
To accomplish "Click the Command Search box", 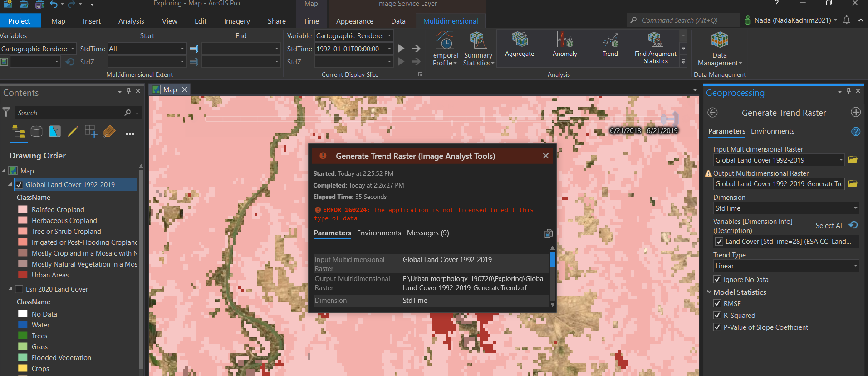I will tap(683, 20).
